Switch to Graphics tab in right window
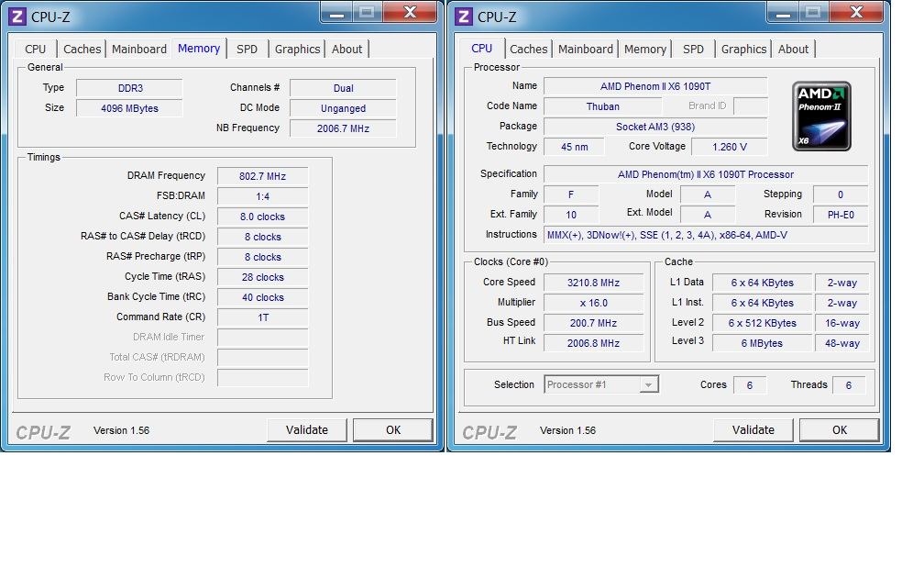 click(743, 49)
